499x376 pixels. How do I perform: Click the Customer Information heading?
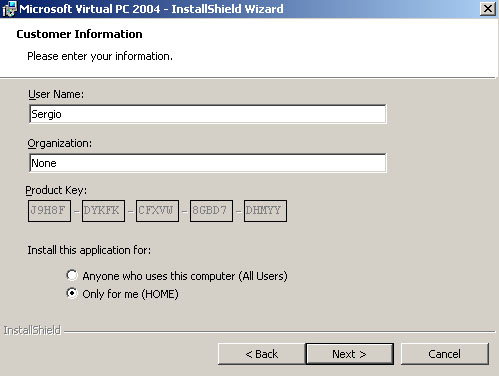79,34
